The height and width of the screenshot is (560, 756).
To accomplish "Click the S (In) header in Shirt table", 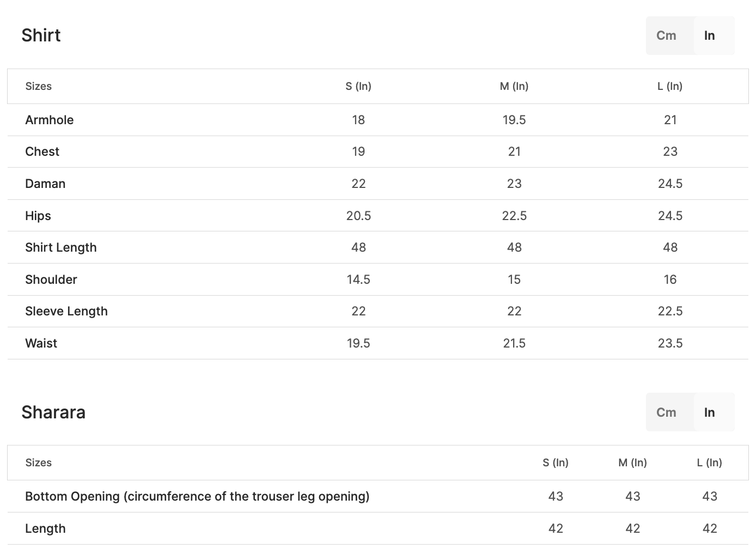I will coord(358,86).
